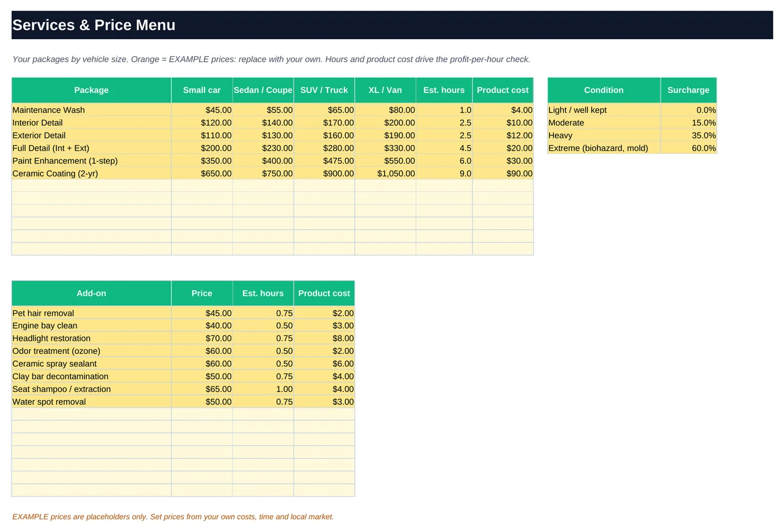
Task: Click the Small car column header
Action: pyautogui.click(x=202, y=90)
